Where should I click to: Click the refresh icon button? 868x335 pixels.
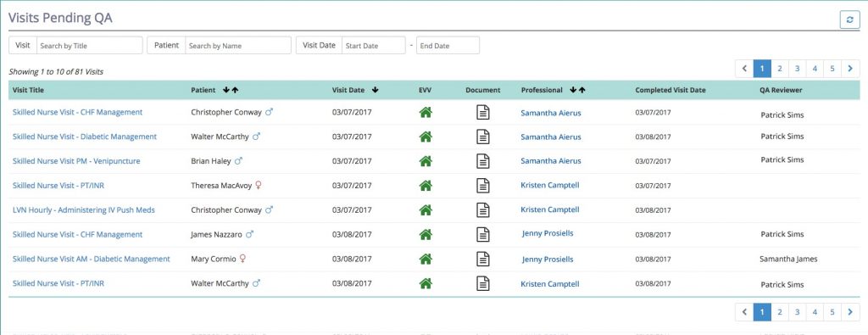click(x=849, y=20)
